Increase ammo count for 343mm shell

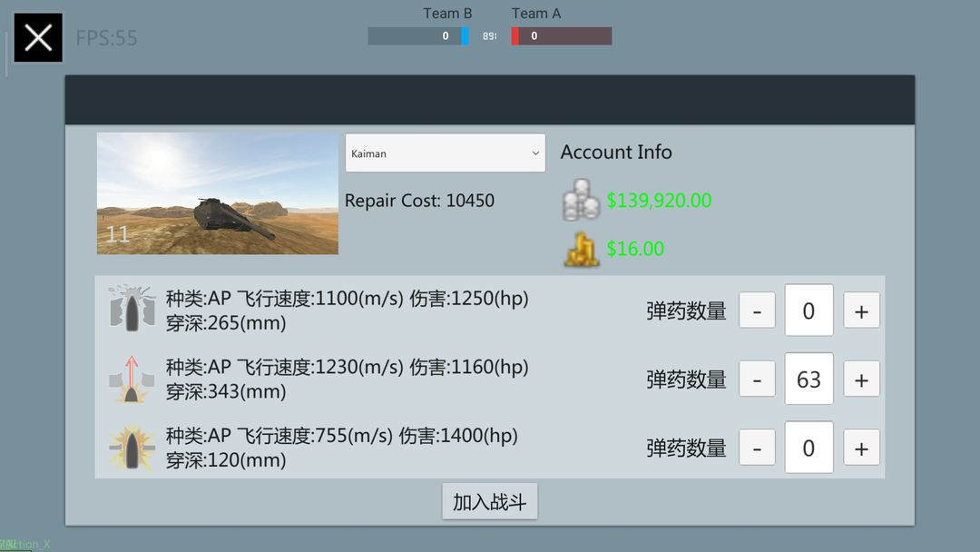[x=861, y=379]
